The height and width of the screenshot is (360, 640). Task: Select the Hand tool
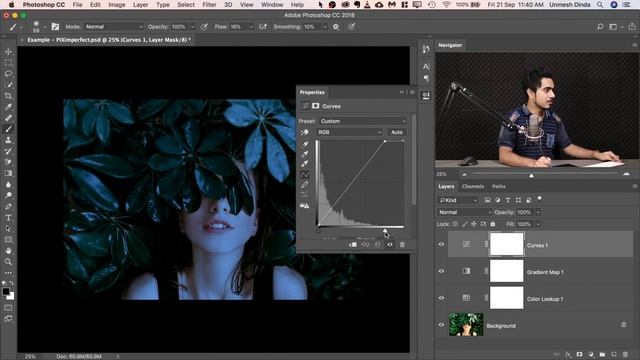(8, 251)
